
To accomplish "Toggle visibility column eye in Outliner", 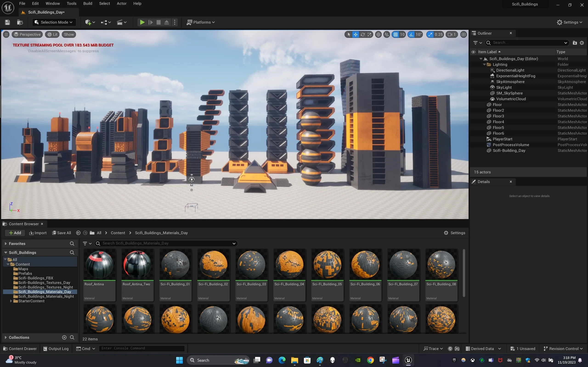I will [473, 52].
